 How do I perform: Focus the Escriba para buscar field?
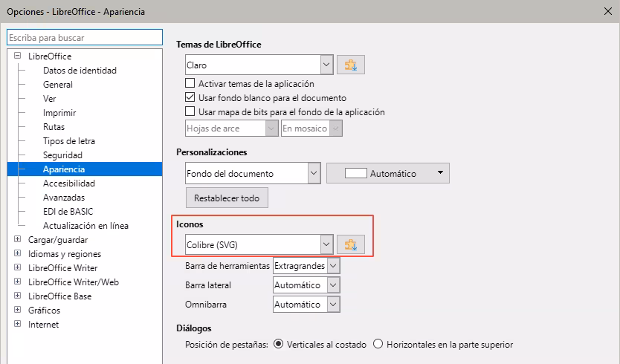(x=85, y=38)
